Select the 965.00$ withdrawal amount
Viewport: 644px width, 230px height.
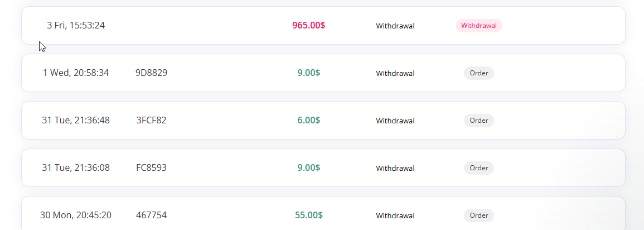click(309, 26)
